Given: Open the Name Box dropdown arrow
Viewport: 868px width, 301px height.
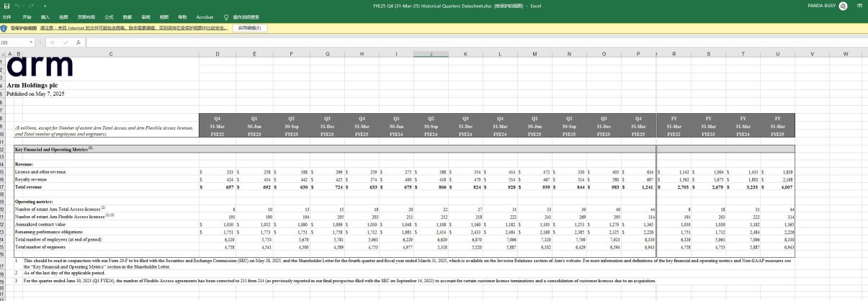Looking at the screenshot, I should (32, 42).
